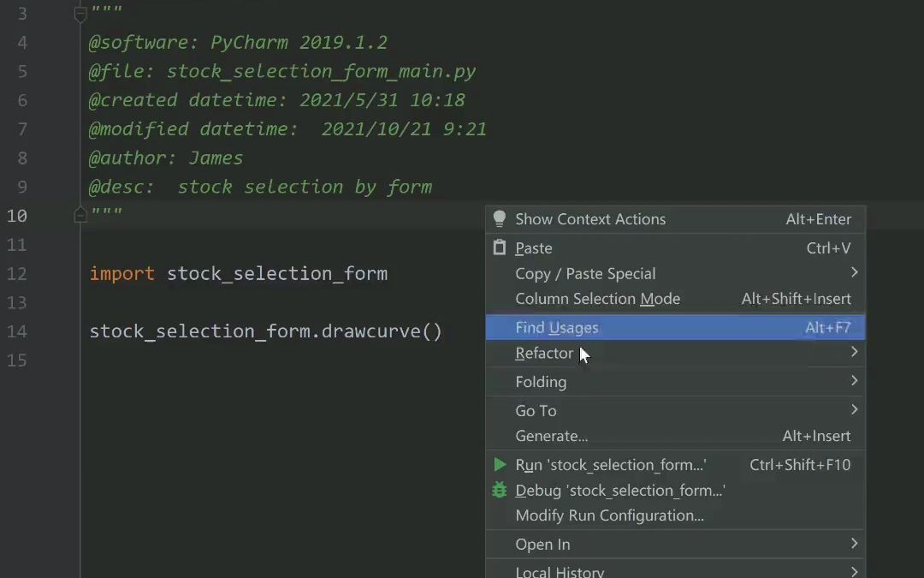The width and height of the screenshot is (924, 578).
Task: Open the Open In submenu
Action: coord(542,545)
